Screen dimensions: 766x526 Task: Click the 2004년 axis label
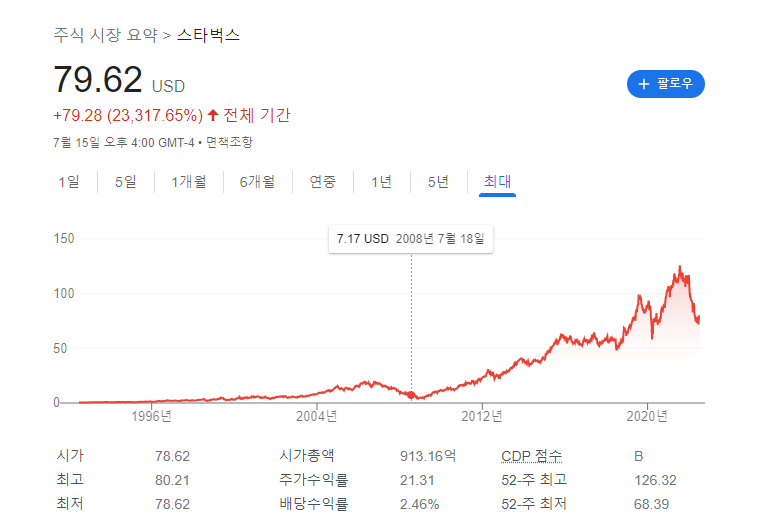coord(317,416)
